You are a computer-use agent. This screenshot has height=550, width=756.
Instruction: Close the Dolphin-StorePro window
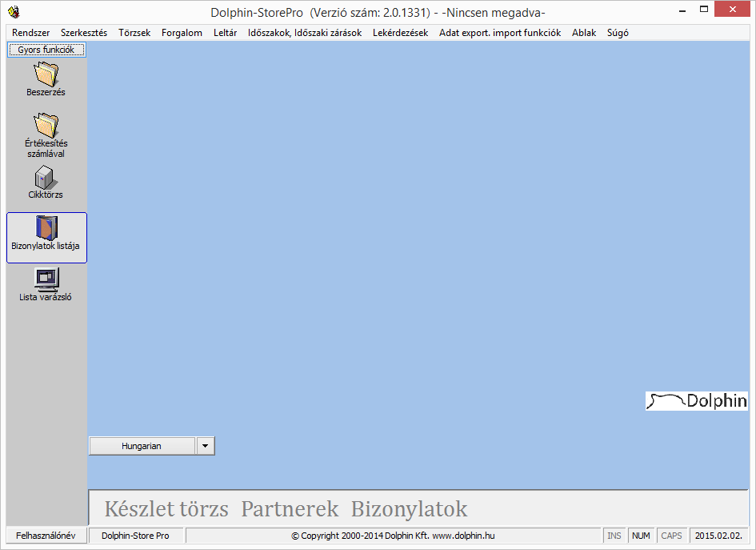click(x=732, y=9)
